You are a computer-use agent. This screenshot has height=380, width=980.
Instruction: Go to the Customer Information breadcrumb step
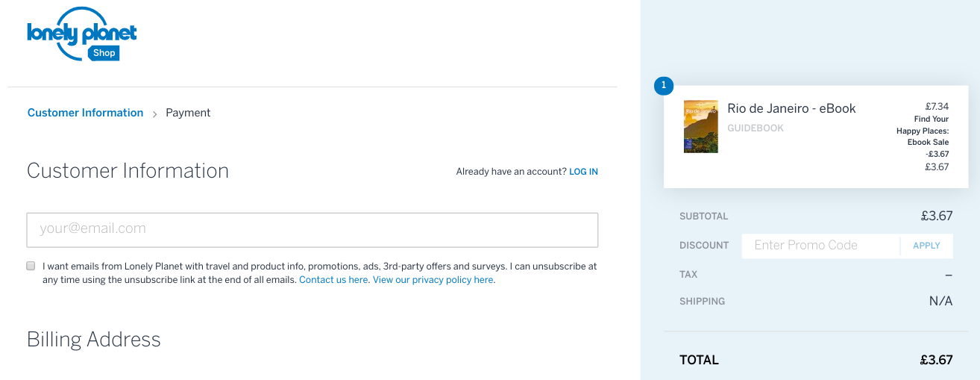point(85,113)
